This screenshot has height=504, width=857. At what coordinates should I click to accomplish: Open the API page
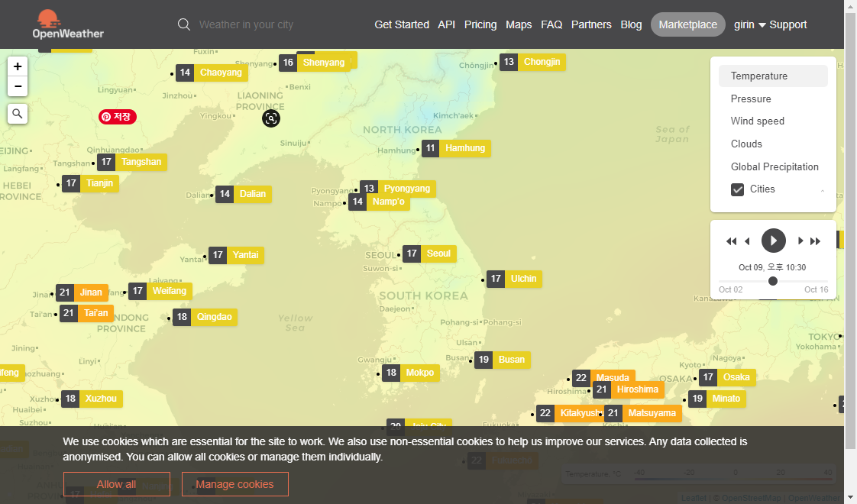click(447, 24)
